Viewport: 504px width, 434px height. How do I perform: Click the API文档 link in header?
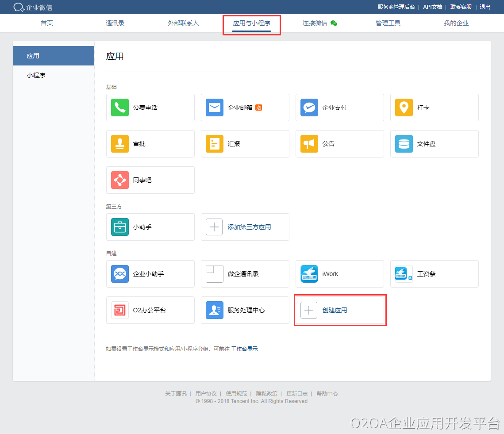click(432, 7)
